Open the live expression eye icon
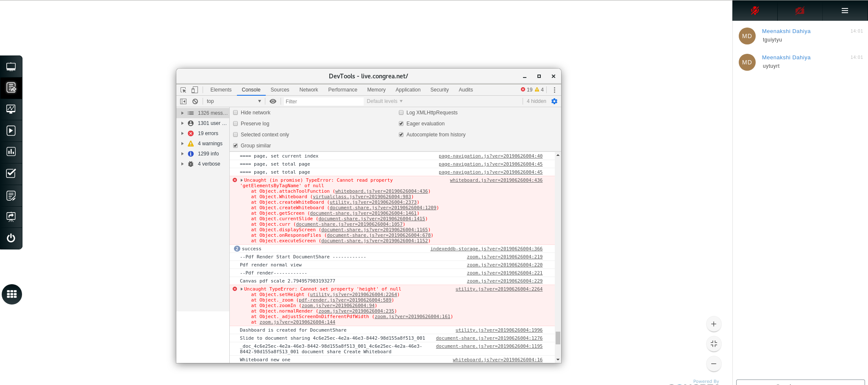Screen dimensions: 868x385 pyautogui.click(x=273, y=101)
